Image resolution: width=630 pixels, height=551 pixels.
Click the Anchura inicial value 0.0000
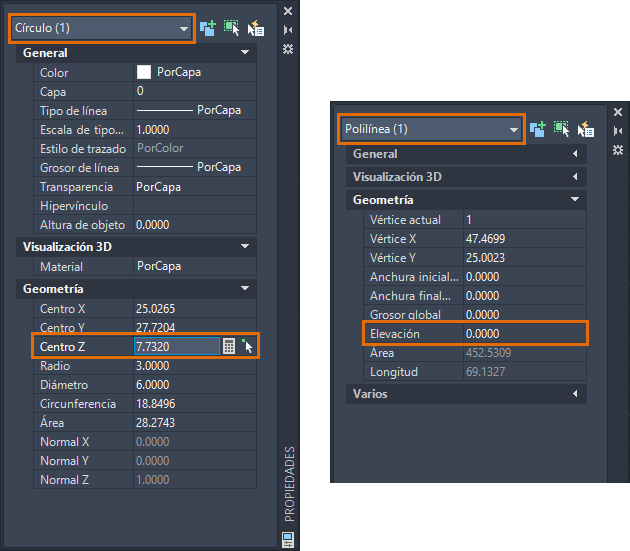[525, 277]
